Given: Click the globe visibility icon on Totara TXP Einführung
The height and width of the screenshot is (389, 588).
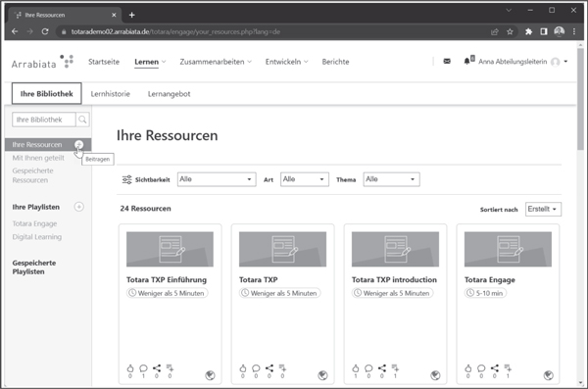Looking at the screenshot, I should 210,375.
